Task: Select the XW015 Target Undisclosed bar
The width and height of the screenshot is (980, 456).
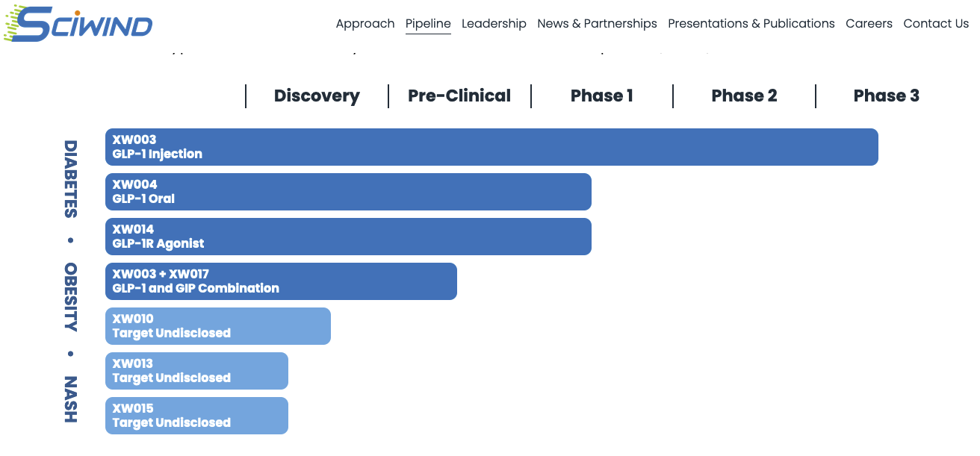Action: pos(196,416)
